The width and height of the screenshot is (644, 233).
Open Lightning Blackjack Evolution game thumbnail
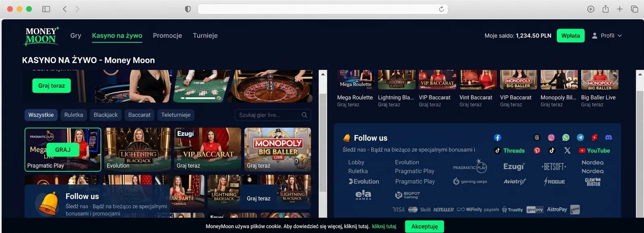click(138, 149)
